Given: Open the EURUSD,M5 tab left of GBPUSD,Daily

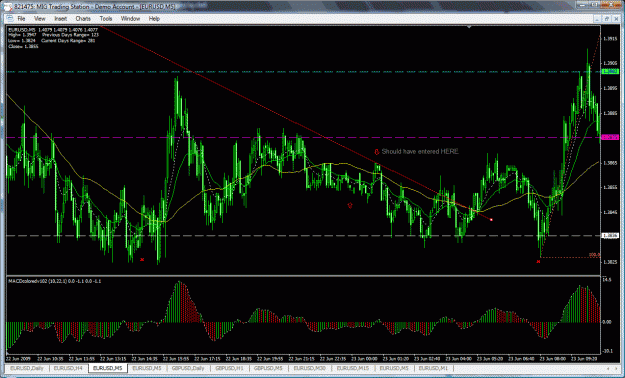Looking at the screenshot, I should pos(147,368).
